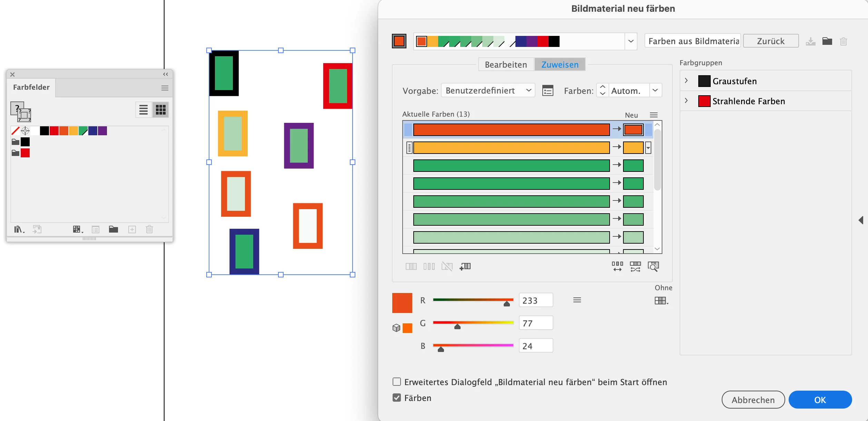Screen dimensions: 868x421
Task: Click the G green channel slider
Action: 473,323
